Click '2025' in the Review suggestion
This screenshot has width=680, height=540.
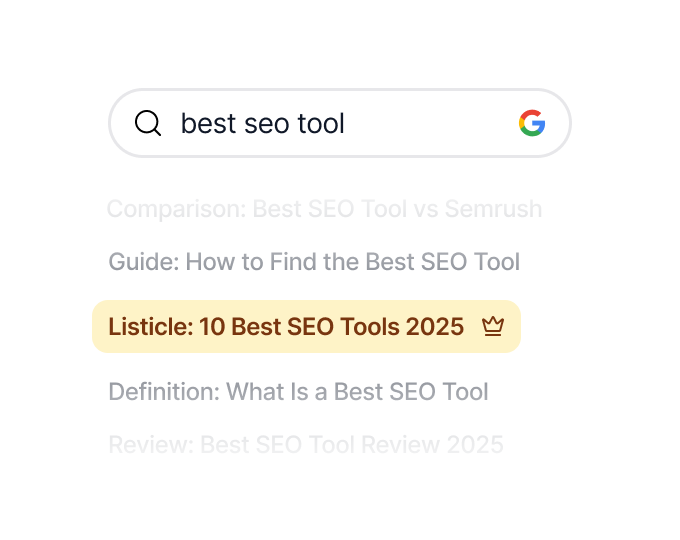point(475,444)
